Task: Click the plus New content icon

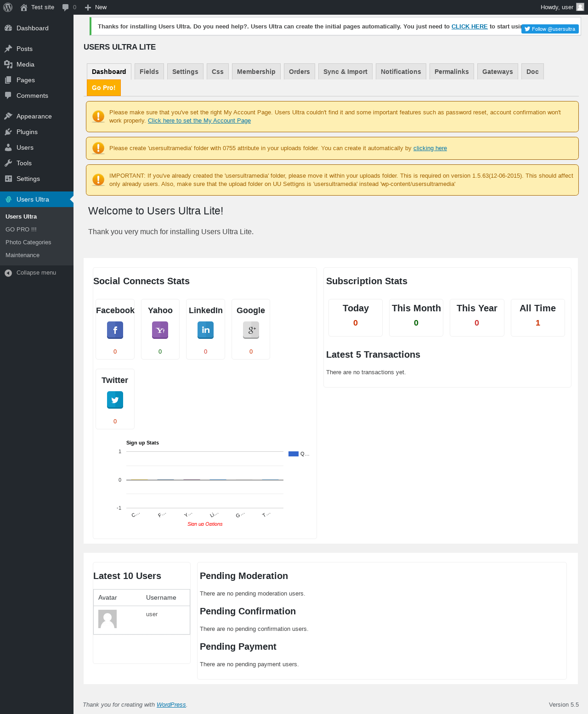Action: tap(88, 7)
